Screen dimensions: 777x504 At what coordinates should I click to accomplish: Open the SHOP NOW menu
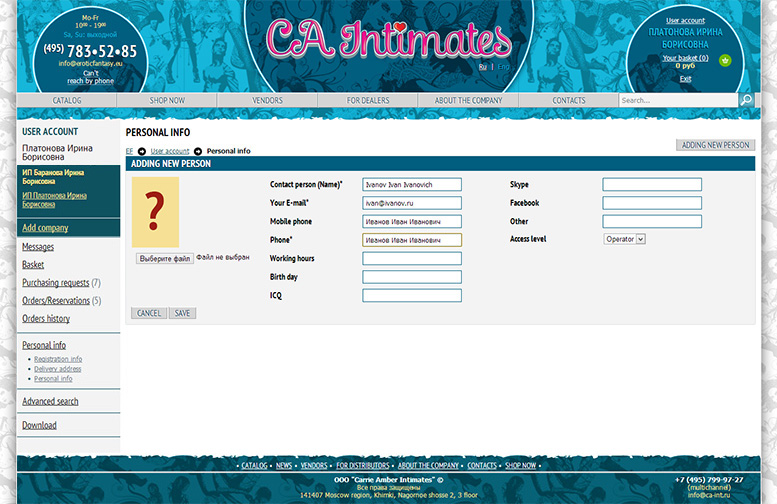(167, 100)
